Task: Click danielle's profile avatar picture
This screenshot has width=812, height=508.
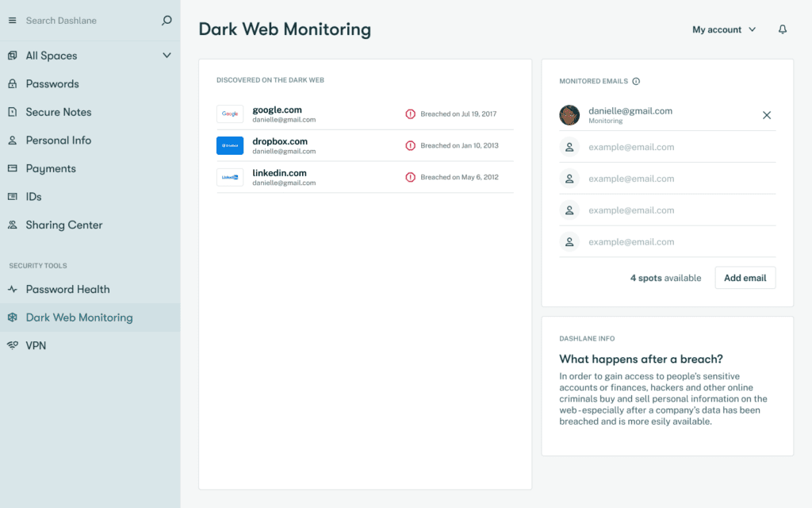Action: 569,115
